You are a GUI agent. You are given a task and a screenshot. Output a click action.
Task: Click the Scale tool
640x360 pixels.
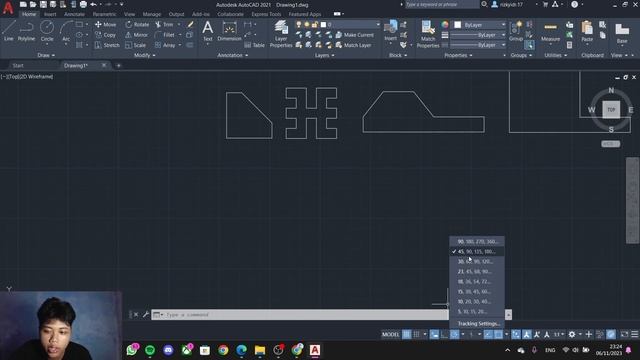(x=136, y=45)
